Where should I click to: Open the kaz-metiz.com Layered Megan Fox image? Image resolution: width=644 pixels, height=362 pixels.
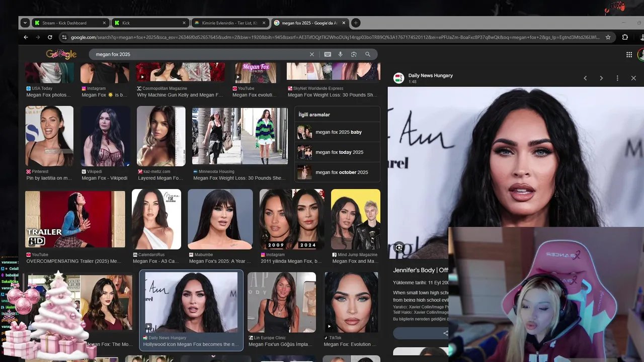pyautogui.click(x=161, y=136)
